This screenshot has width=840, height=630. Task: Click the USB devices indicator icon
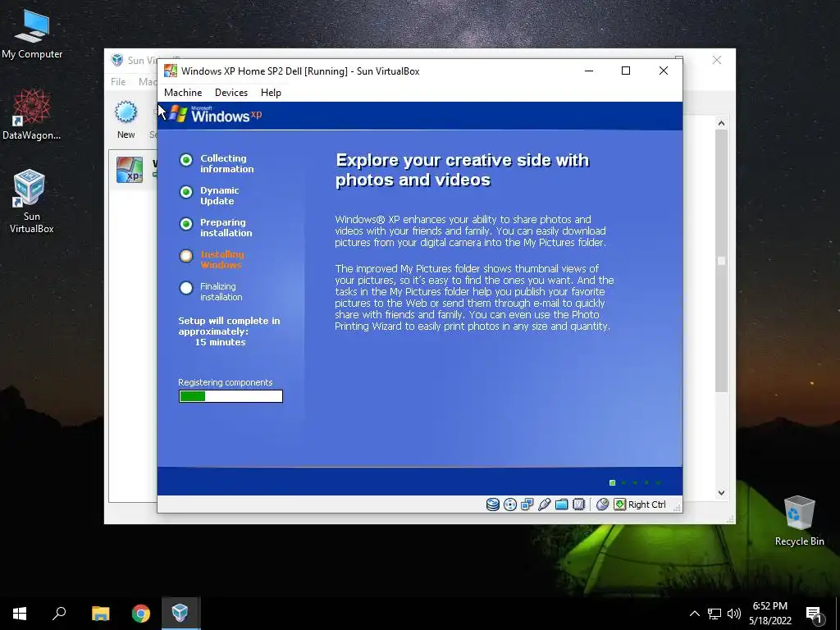(x=545, y=504)
